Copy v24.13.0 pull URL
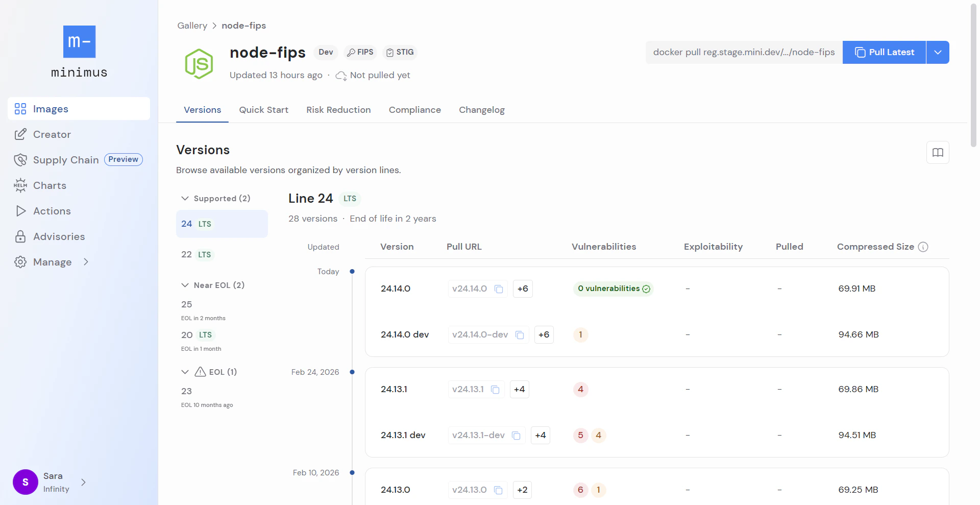 point(498,490)
